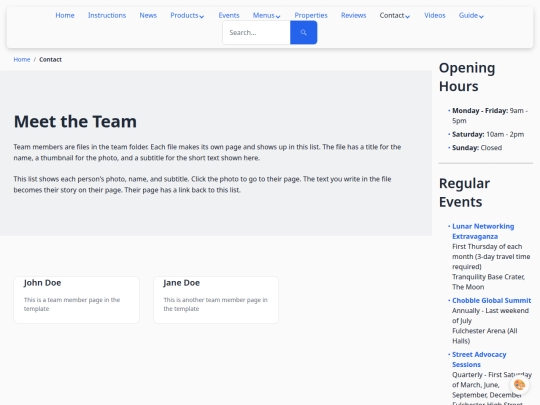Screen dimensions: 540x405
Task: Click the Regular Events heading
Action: click(x=464, y=193)
